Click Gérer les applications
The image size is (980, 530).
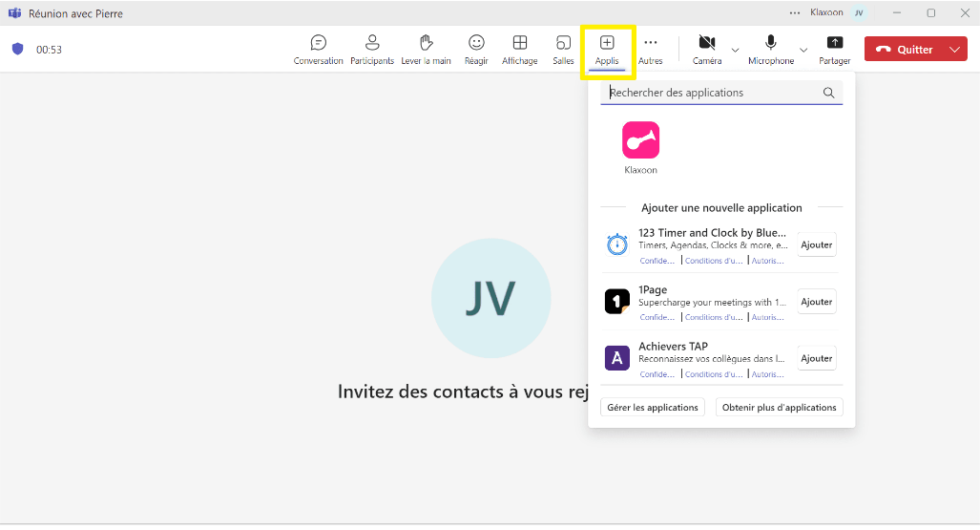point(653,408)
